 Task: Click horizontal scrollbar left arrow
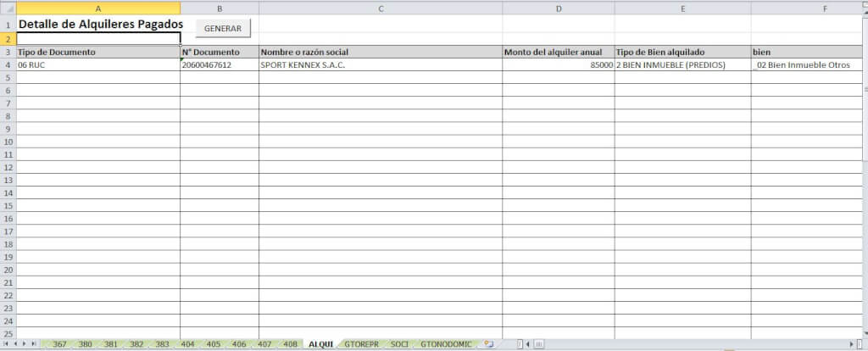point(529,344)
